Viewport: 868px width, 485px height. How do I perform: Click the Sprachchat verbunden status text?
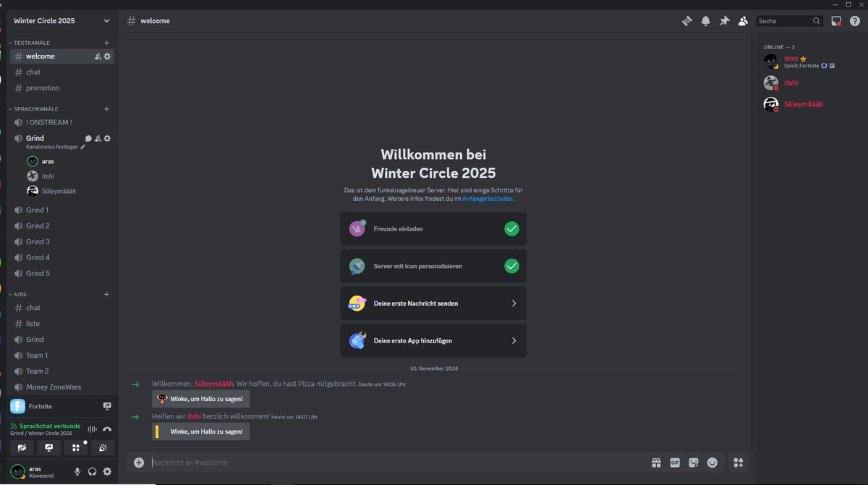[50, 426]
